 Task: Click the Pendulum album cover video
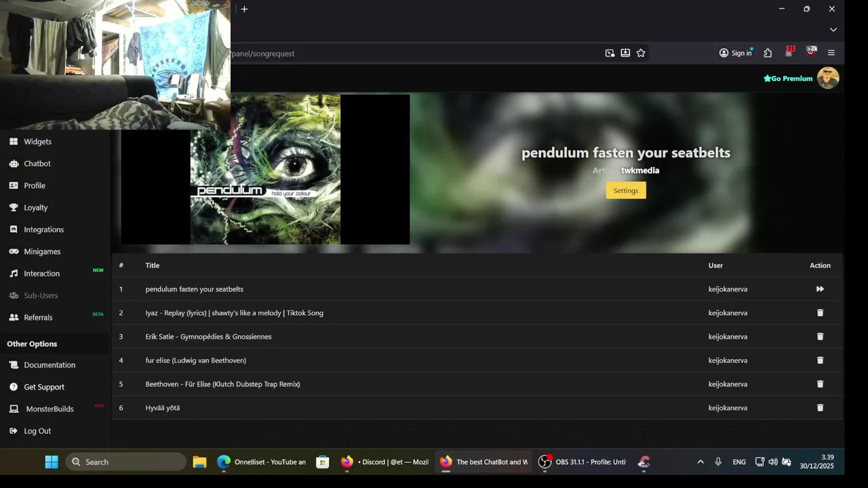(x=265, y=169)
